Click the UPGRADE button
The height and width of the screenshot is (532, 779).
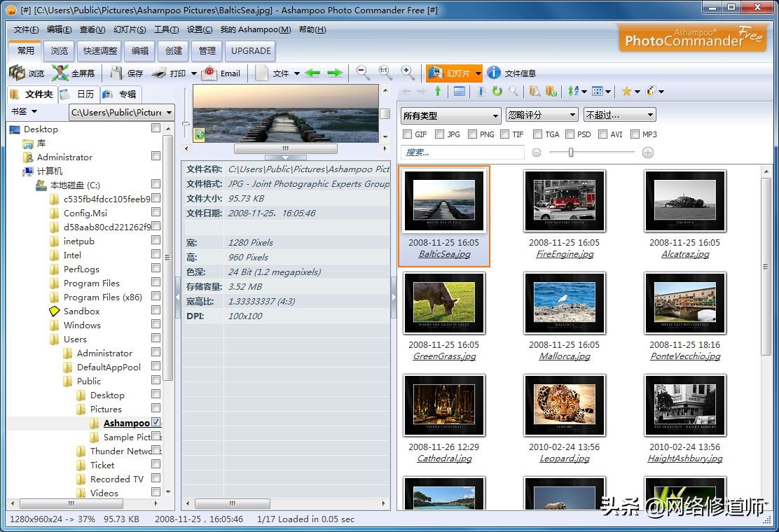click(251, 50)
